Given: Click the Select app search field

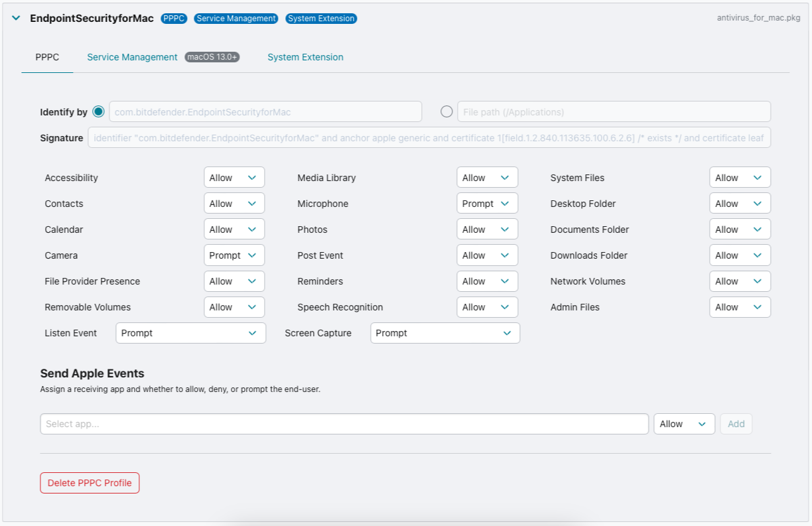Looking at the screenshot, I should (344, 424).
